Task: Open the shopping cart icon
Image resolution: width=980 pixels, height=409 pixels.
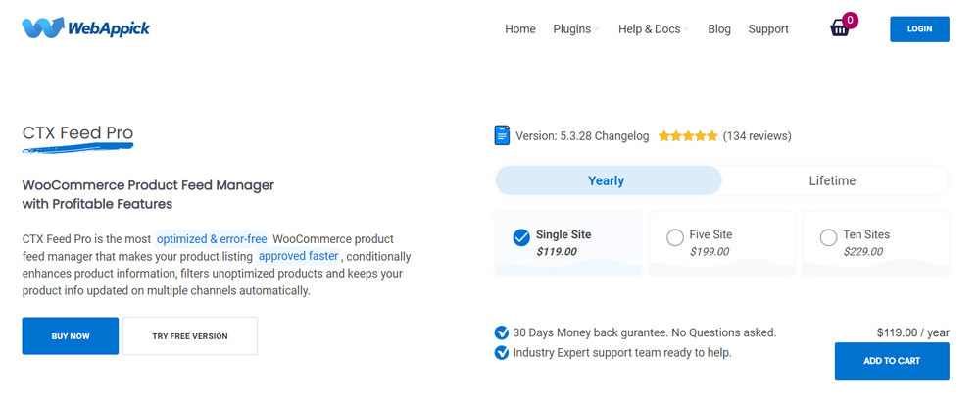Action: tap(840, 29)
